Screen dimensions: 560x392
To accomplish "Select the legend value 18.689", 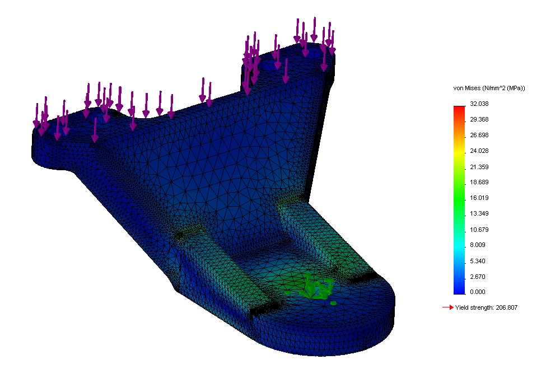I will pos(479,183).
